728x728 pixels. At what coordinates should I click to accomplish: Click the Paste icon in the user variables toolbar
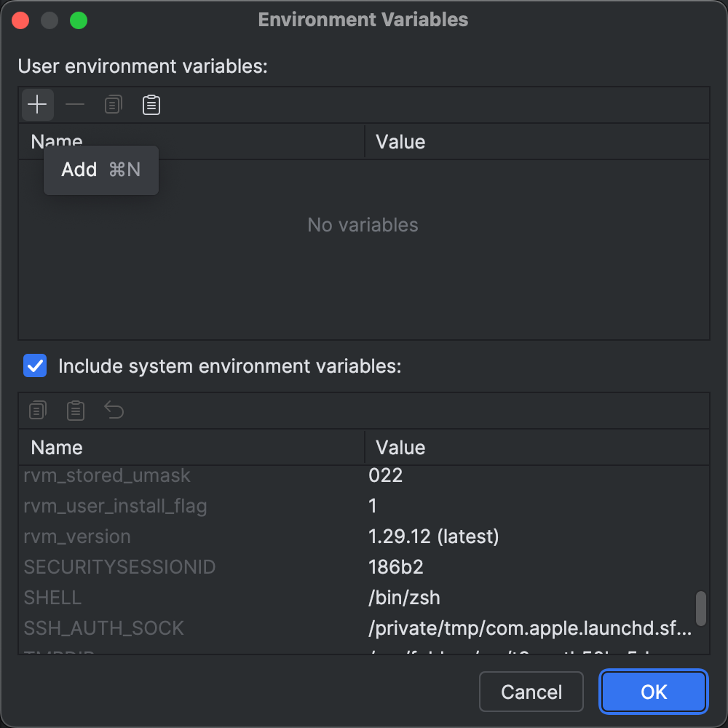point(151,105)
